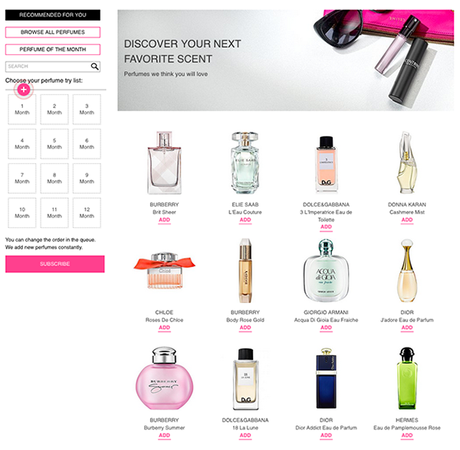
Task: Add Dolce&Gabbana 18 La Lune
Action: point(245,435)
